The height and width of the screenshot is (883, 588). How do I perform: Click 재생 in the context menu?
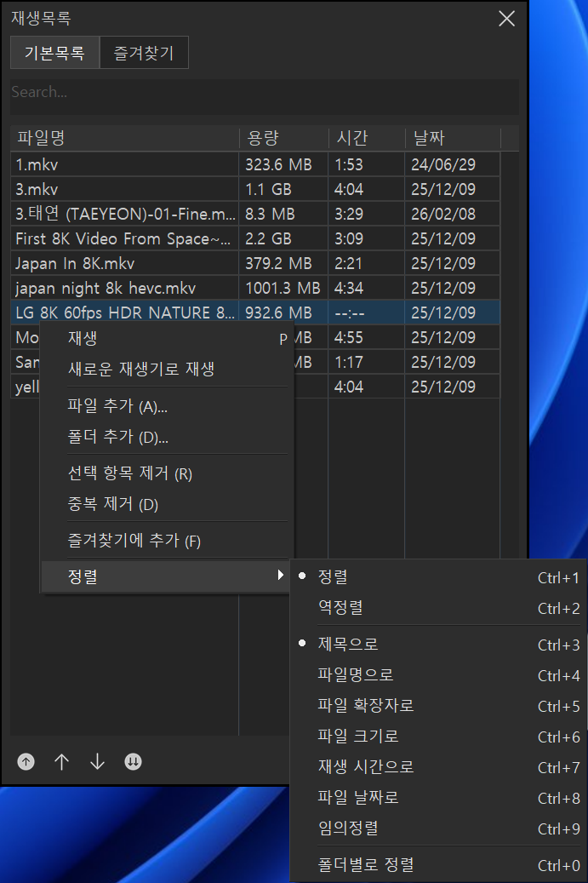[x=83, y=338]
